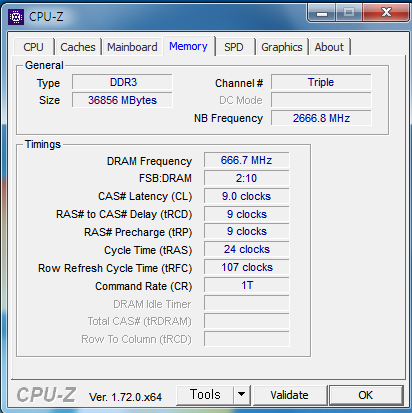
Task: Click the General group heading
Action: (44, 65)
